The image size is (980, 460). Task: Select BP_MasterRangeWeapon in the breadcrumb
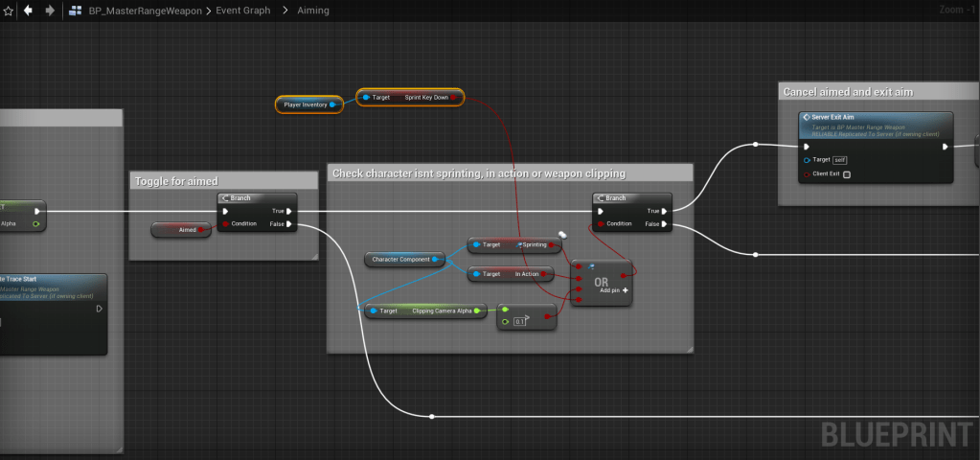(x=144, y=11)
